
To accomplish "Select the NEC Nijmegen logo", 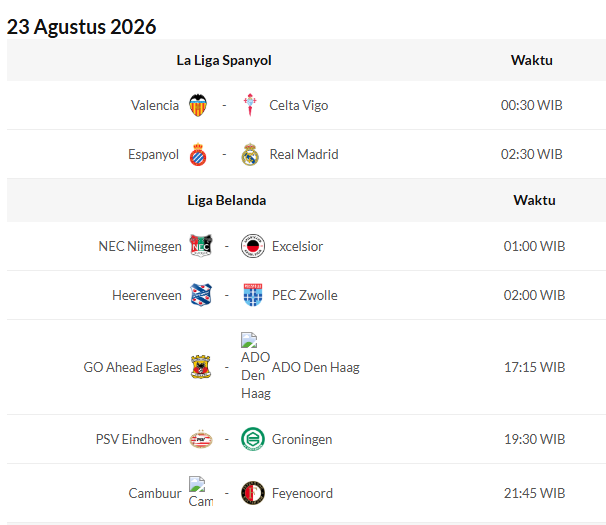I will pyautogui.click(x=201, y=246).
